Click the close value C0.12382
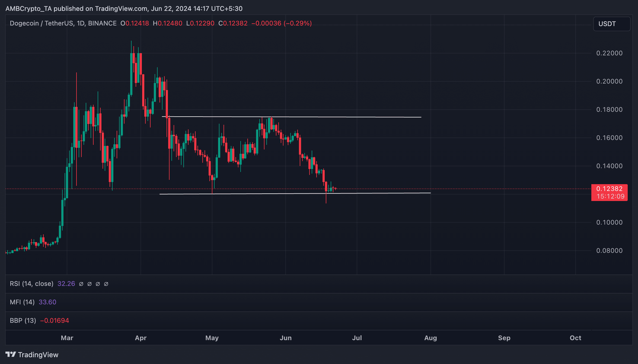This screenshot has width=638, height=364. click(x=233, y=23)
